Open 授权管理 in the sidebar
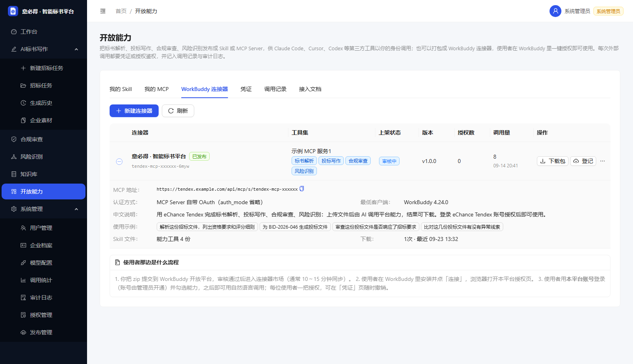The image size is (633, 364). coord(44,315)
